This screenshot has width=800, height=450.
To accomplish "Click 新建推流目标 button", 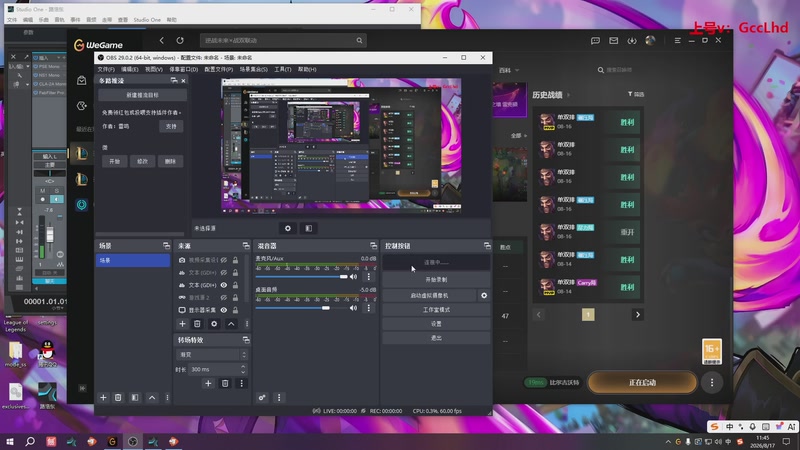I will click(x=142, y=95).
